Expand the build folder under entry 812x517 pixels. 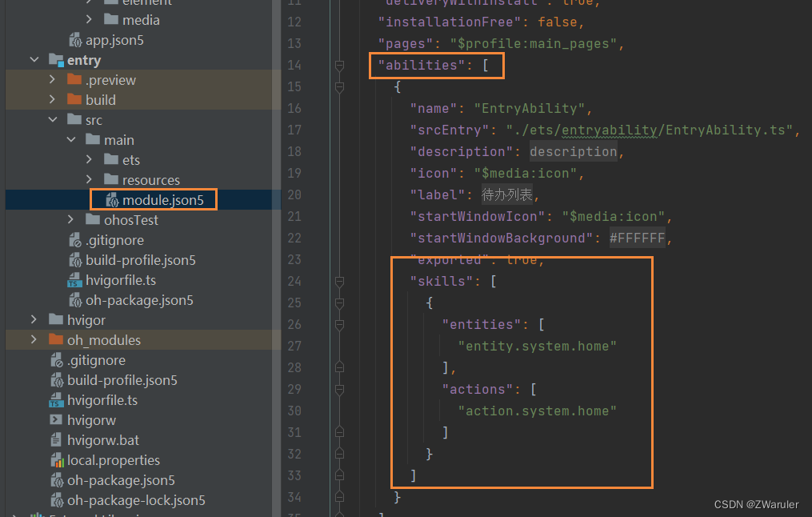(x=52, y=99)
